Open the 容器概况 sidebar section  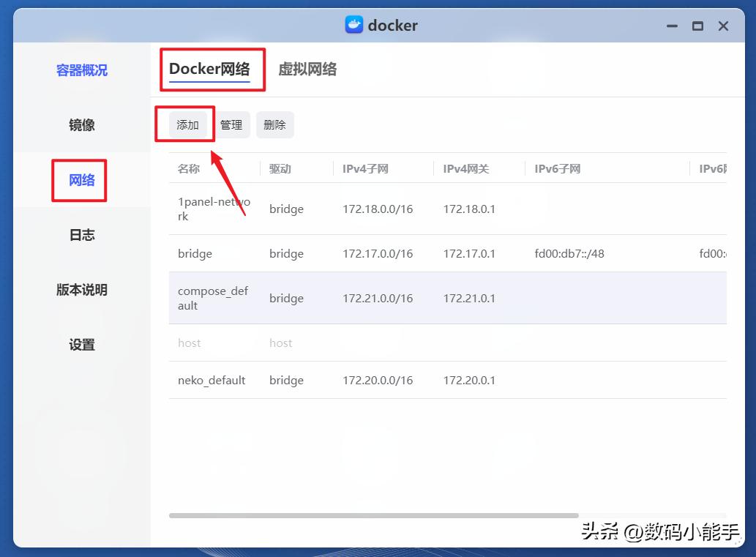[82, 70]
